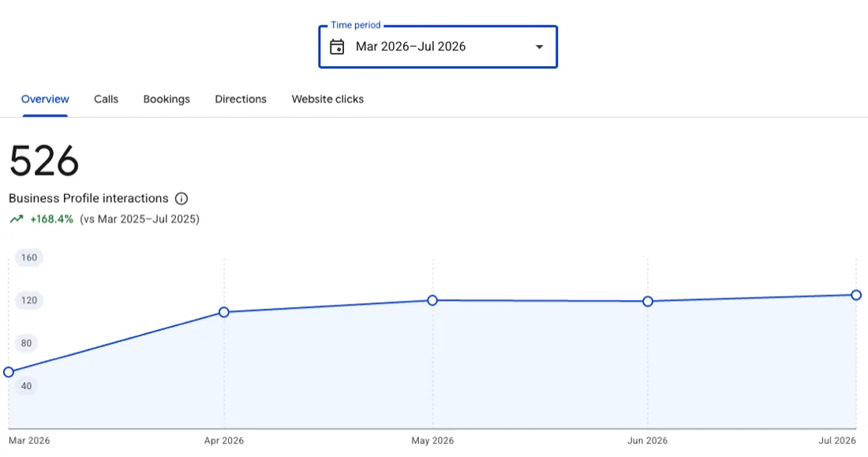Viewport: 868px width, 457px height.
Task: Click the Business Profile interactions label
Action: coord(88,198)
